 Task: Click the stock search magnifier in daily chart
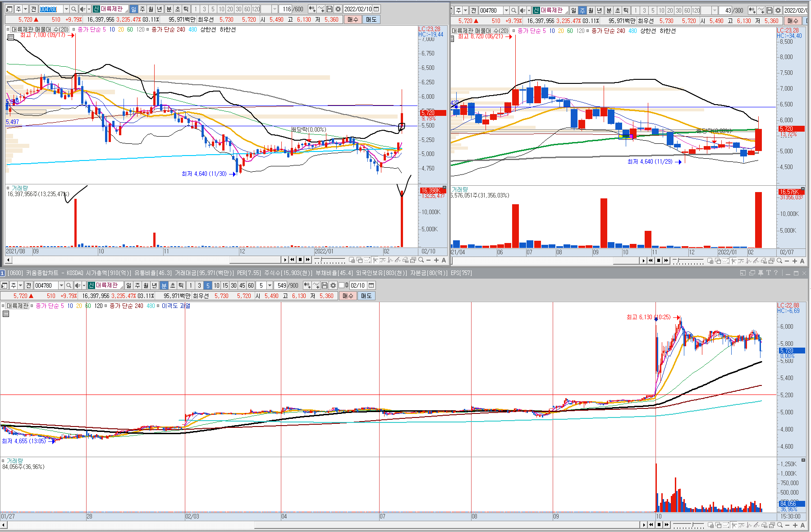73,9
